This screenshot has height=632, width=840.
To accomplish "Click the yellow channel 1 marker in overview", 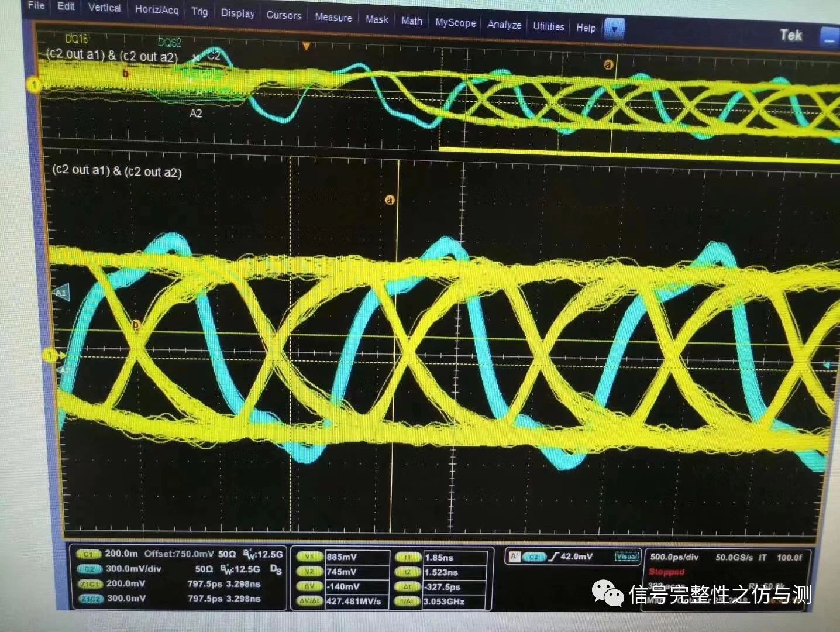I will (x=34, y=85).
